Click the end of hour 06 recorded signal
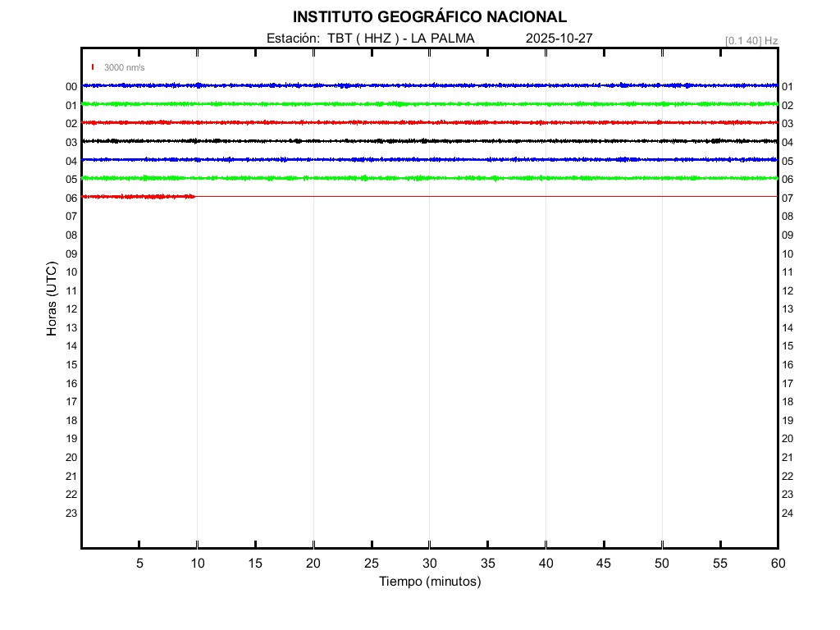The image size is (840, 630). point(194,196)
